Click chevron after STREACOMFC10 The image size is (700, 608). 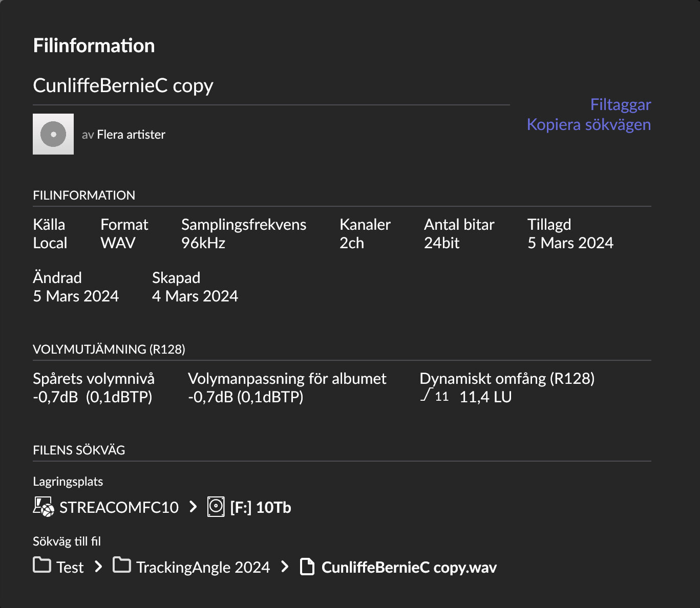[x=193, y=507]
